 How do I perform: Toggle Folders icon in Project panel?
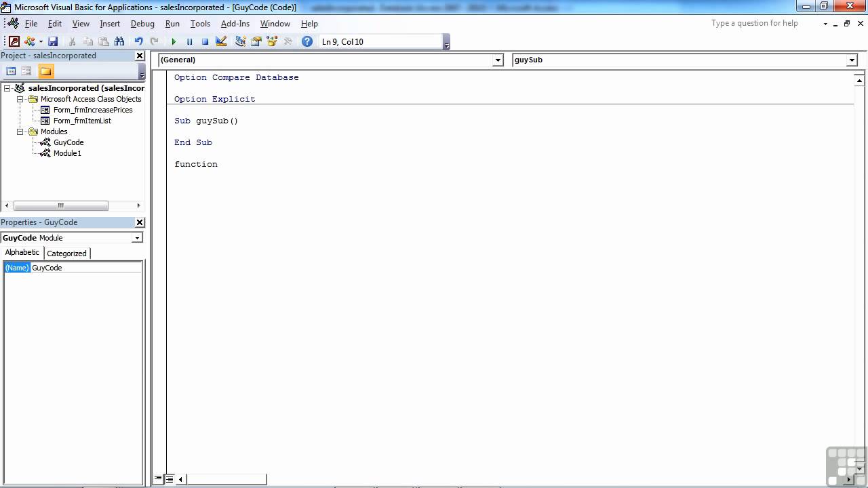45,71
